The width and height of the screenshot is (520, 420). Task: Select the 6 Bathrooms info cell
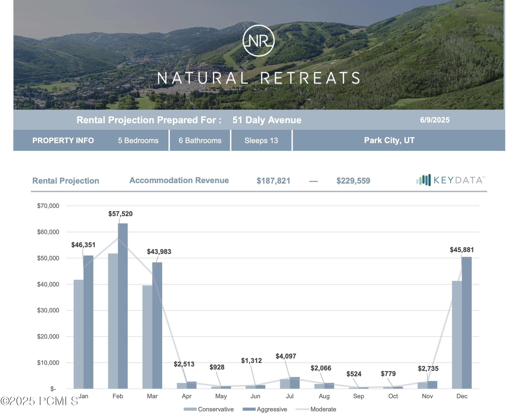pos(200,140)
